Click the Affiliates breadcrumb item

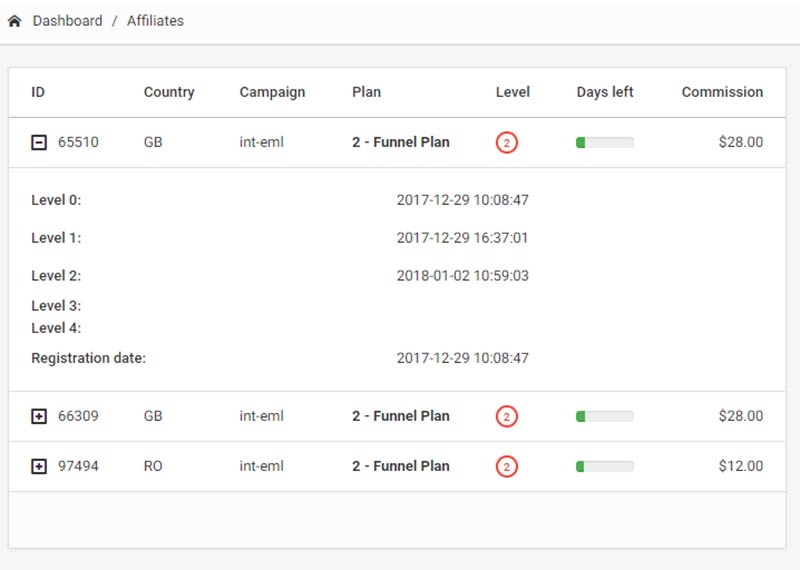[155, 21]
